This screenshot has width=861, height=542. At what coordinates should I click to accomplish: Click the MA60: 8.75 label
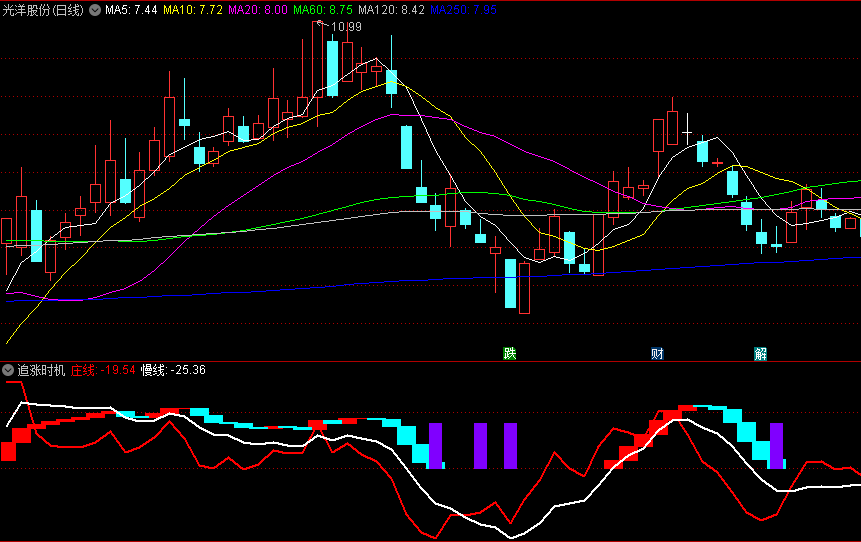(323, 10)
